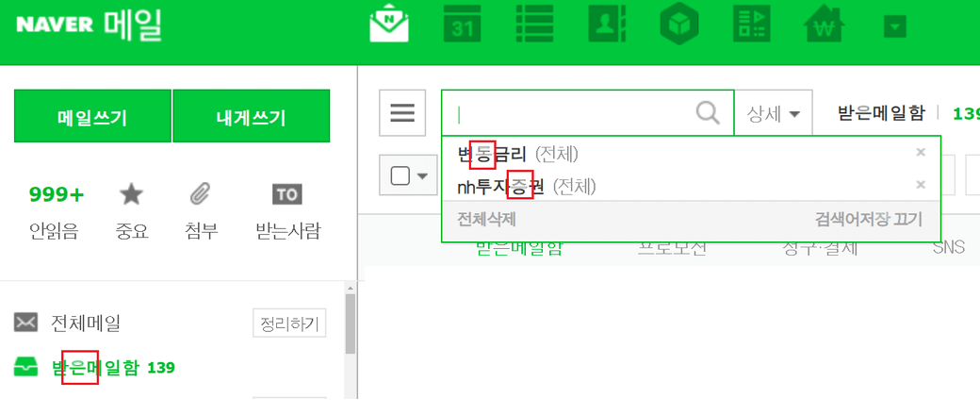
Task: Click the 내게쓰기 write-to-self button
Action: pyautogui.click(x=252, y=116)
